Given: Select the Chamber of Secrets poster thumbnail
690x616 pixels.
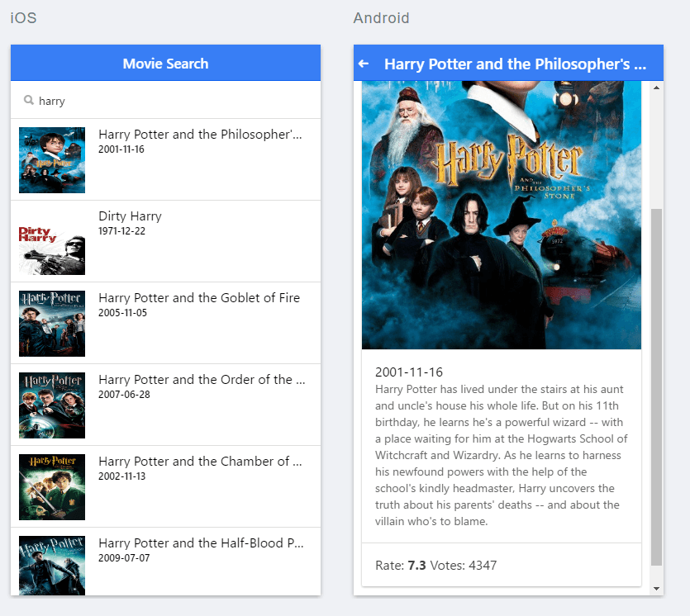Looking at the screenshot, I should click(x=51, y=486).
